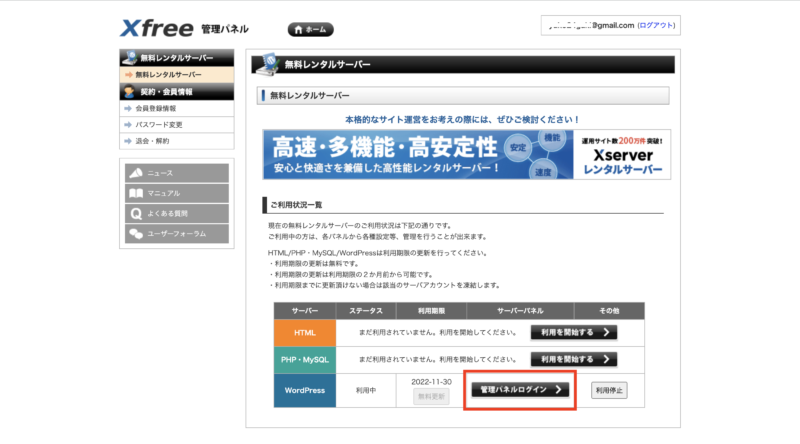The width and height of the screenshot is (800, 444).
Task: Click 利用を開始する in PHP・MySQL row
Action: click(573, 359)
